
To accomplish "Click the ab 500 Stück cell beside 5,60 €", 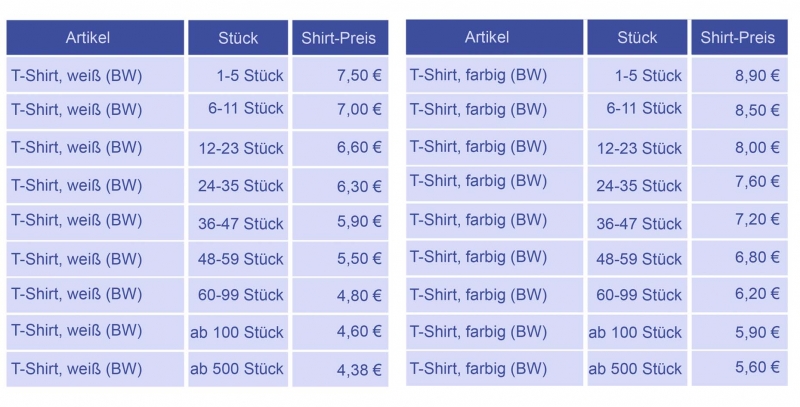I will click(x=635, y=368).
